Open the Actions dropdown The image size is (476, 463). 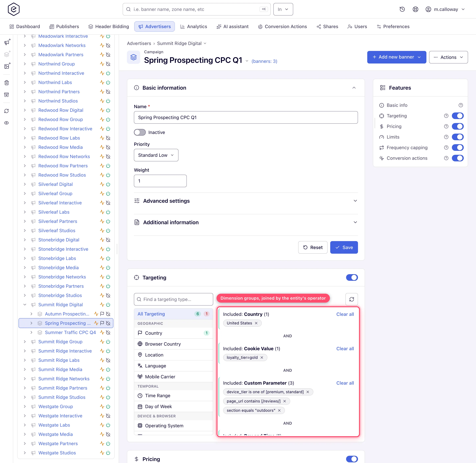448,57
